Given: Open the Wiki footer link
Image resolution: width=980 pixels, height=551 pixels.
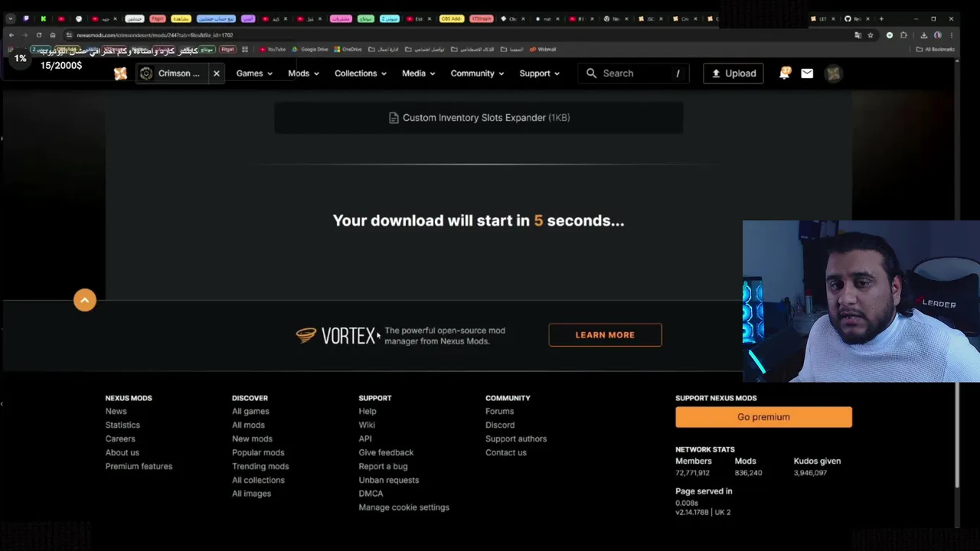Looking at the screenshot, I should 367,425.
